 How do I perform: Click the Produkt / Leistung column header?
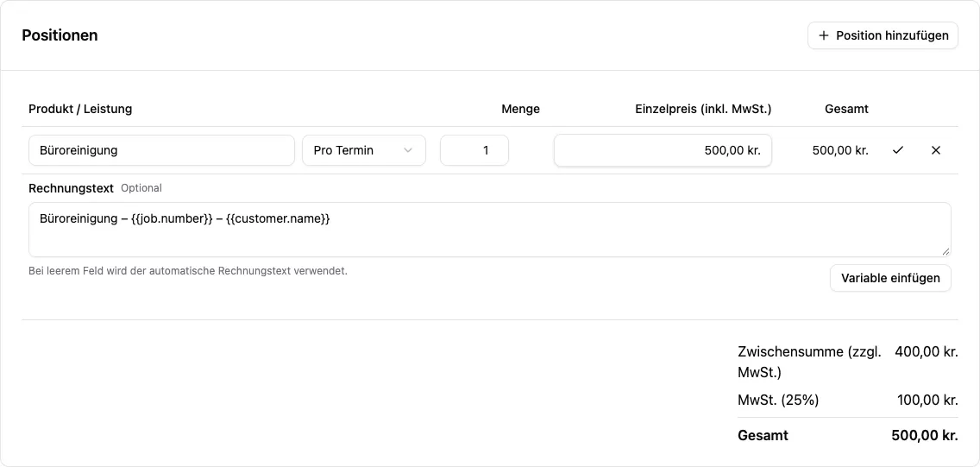[x=80, y=110]
